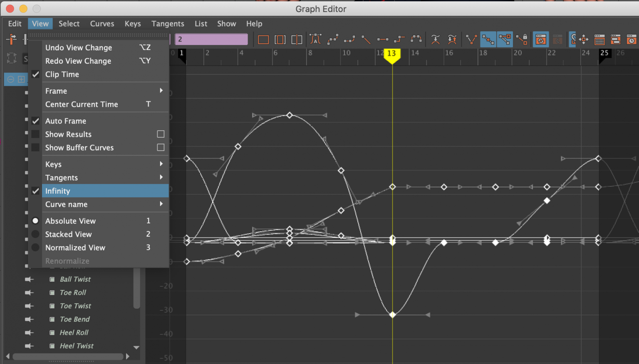Toggle the Clip Time checkmark
639x364 pixels.
[36, 74]
